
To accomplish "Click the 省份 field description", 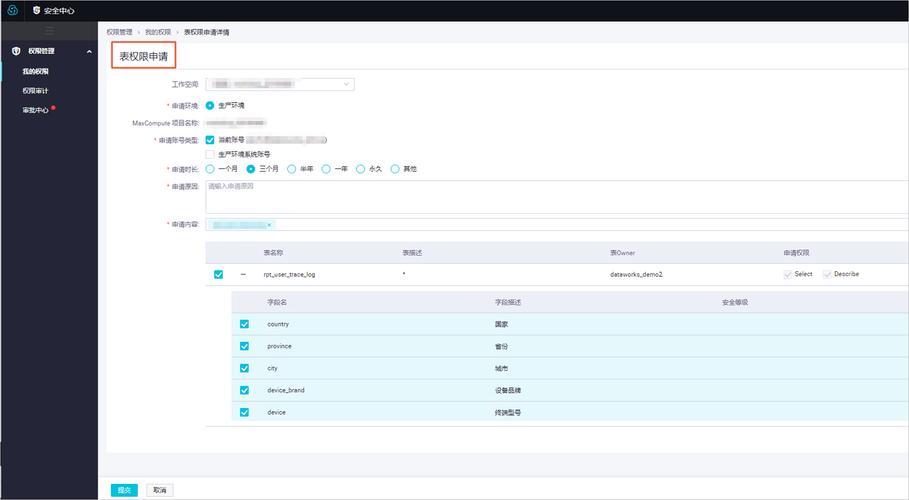I will (501, 346).
